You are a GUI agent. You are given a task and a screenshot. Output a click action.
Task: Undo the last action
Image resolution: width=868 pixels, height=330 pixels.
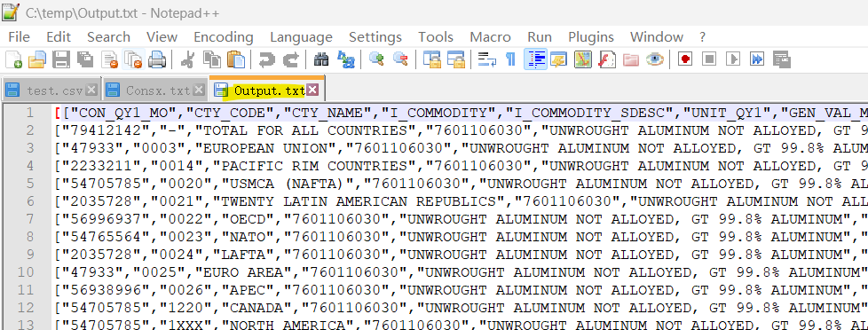click(267, 59)
